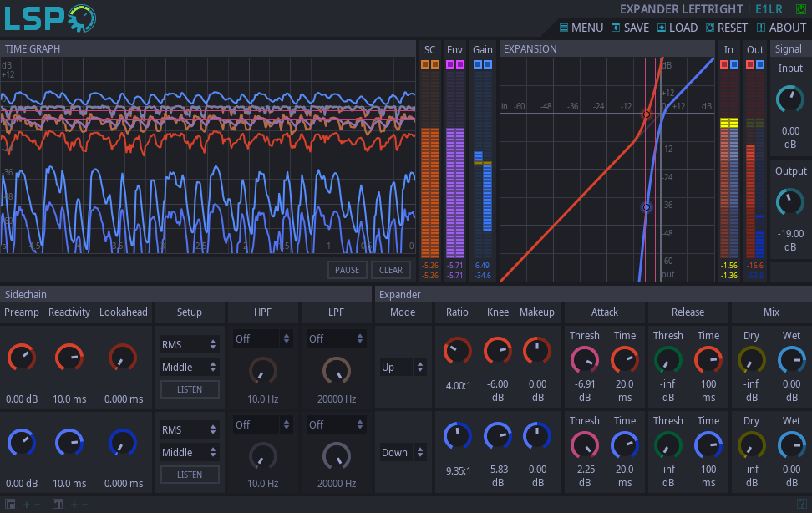Click the red Ratio knob showing 4.00:1

tap(457, 351)
